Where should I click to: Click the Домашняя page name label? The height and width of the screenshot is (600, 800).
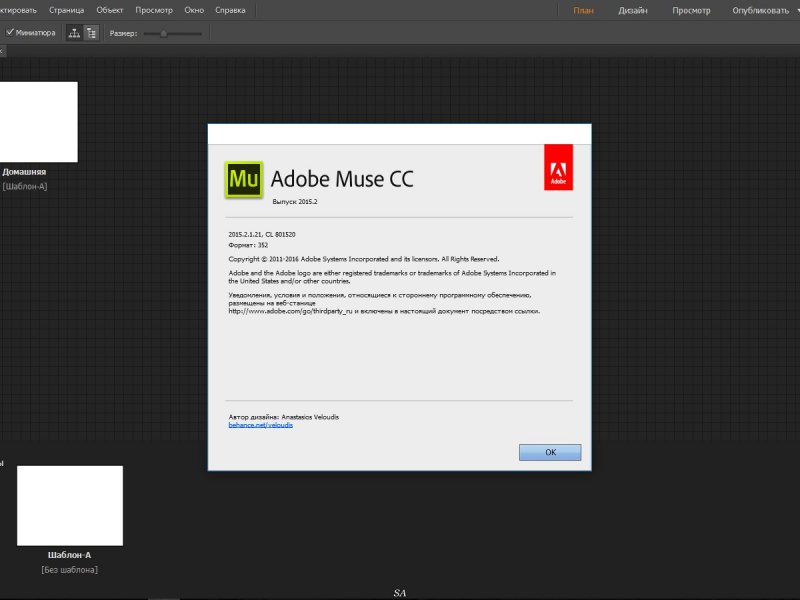[x=24, y=172]
